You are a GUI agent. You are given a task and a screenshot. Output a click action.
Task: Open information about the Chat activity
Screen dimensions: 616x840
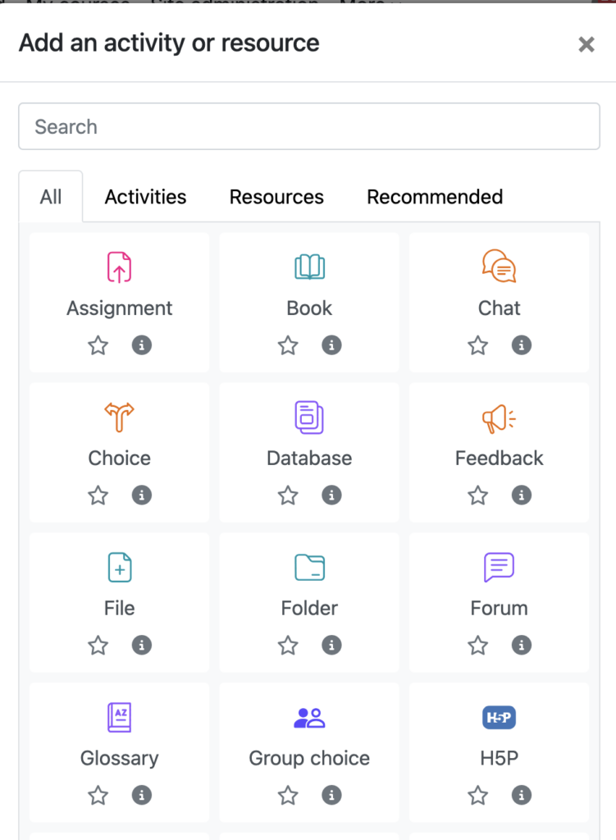click(521, 345)
